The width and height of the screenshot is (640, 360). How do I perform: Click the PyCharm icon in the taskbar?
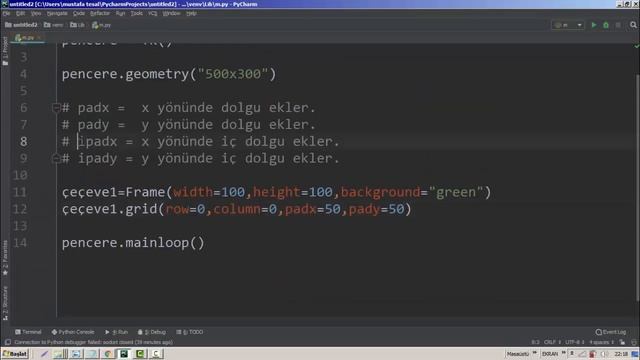(124, 353)
